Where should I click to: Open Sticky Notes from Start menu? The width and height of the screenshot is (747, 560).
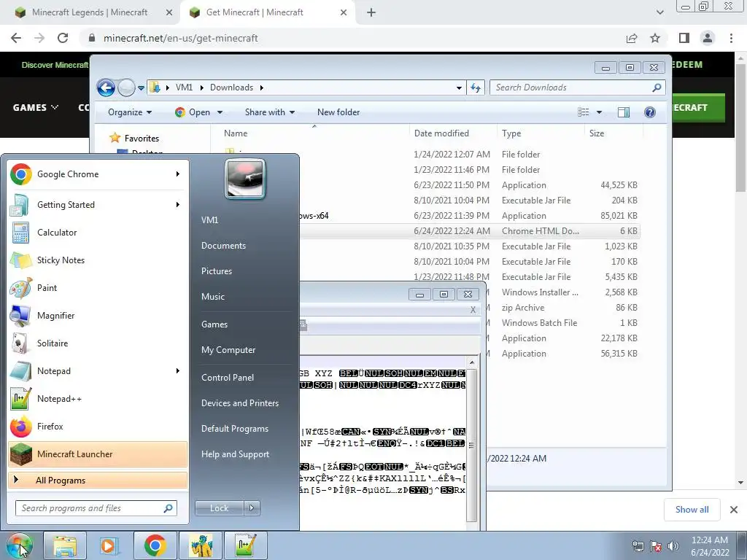point(98,260)
